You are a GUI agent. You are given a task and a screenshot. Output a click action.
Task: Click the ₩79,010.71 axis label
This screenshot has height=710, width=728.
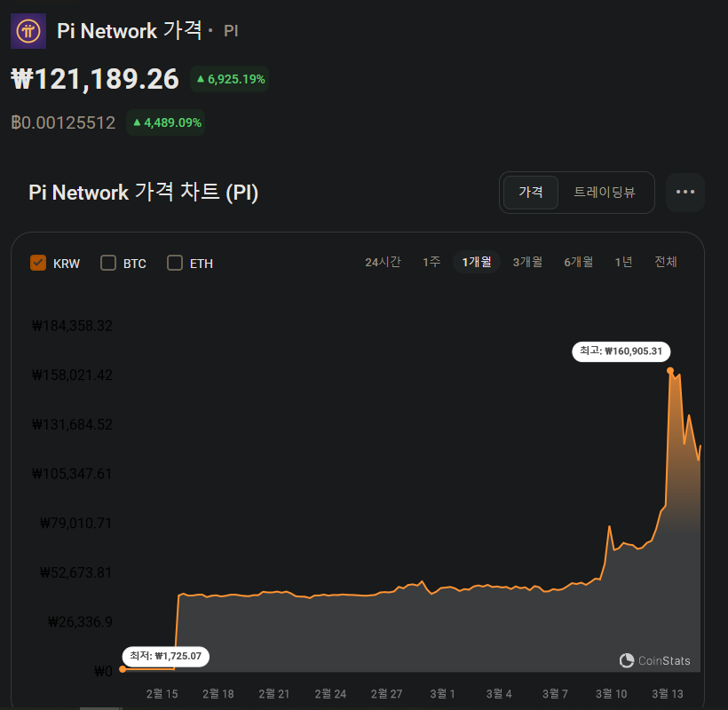coord(75,524)
